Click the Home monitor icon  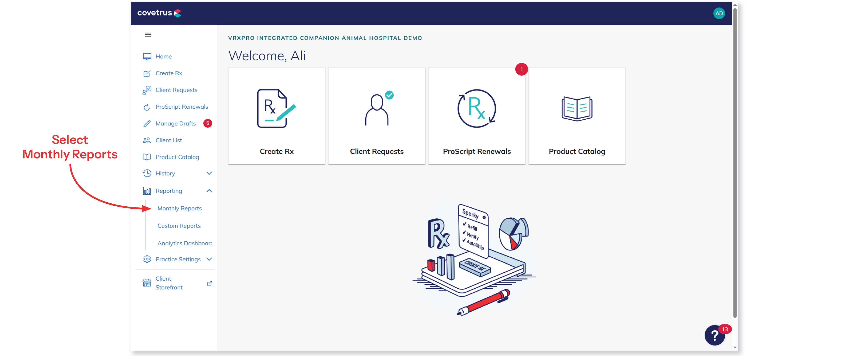click(147, 57)
